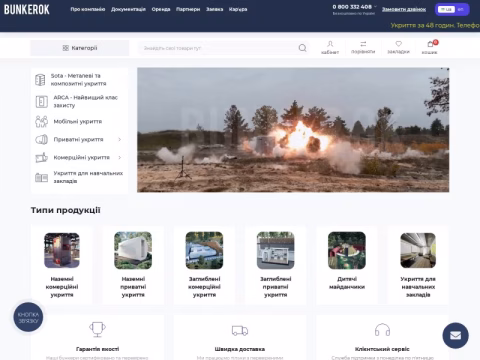The image size is (480, 360).
Task: Click the Заглиблені приватні укриття label
Action: pyautogui.click(x=276, y=287)
